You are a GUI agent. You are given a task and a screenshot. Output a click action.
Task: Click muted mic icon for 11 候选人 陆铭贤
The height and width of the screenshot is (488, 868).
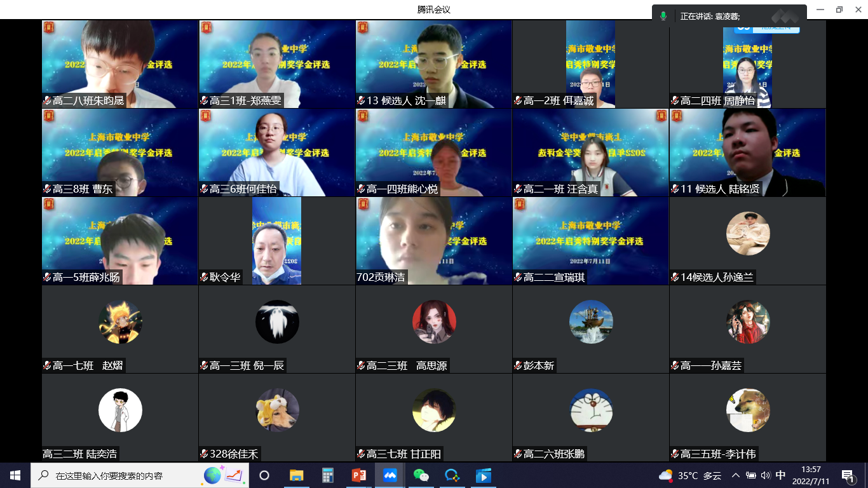(x=675, y=189)
